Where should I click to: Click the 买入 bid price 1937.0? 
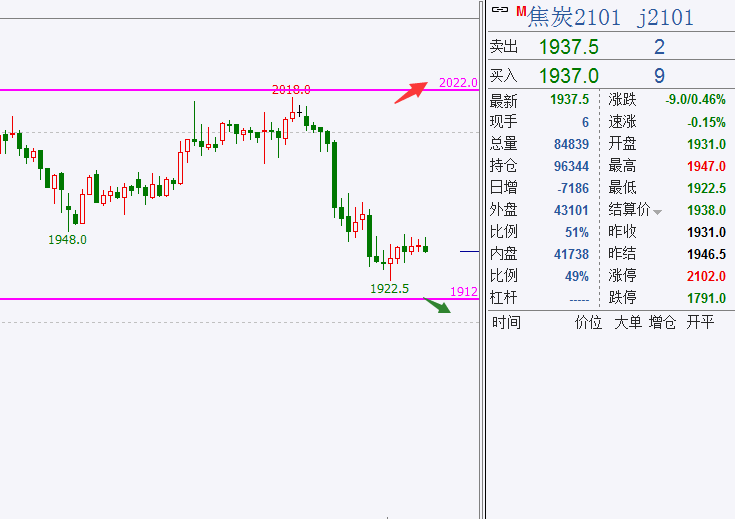point(568,75)
